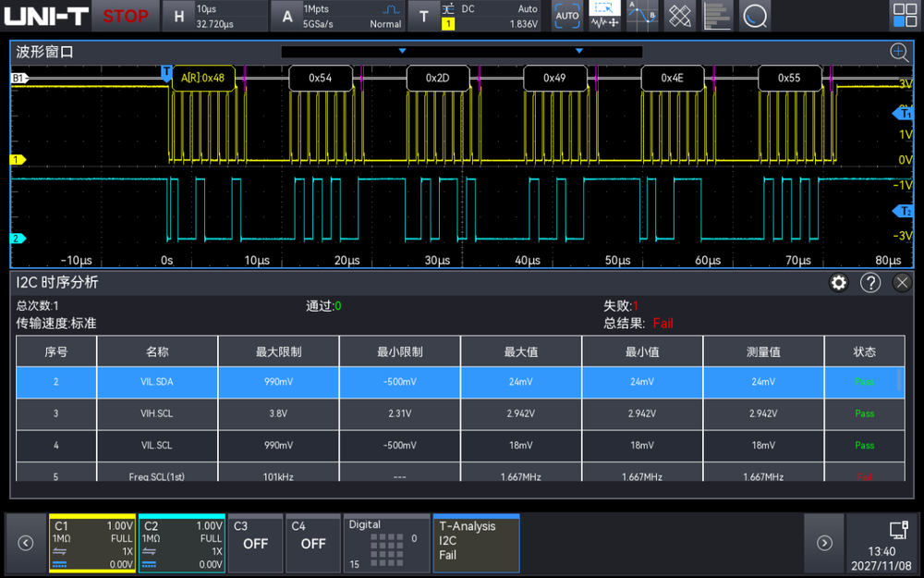The width and height of the screenshot is (924, 578).
Task: Select the channel 1 ground marker
Action: pos(18,159)
